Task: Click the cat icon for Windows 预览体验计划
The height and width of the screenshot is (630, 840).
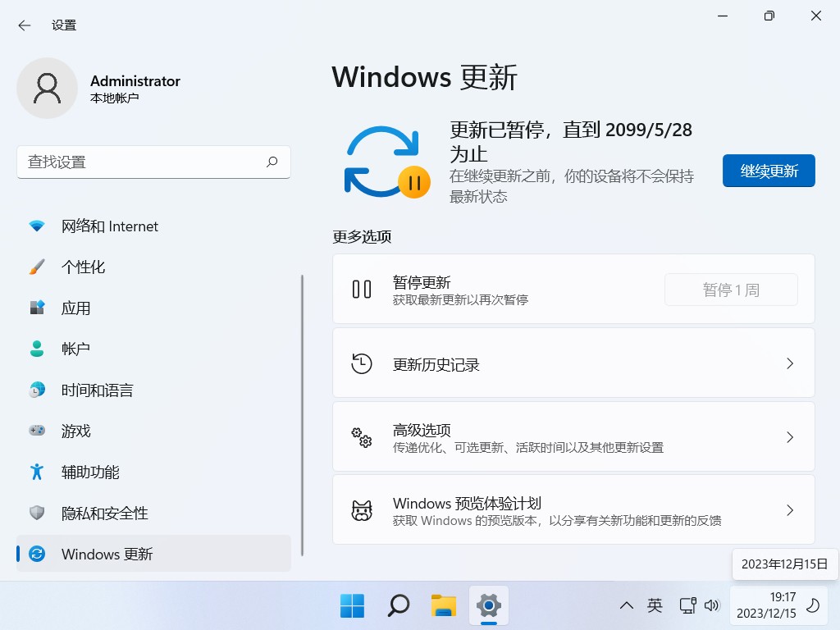Action: point(362,510)
